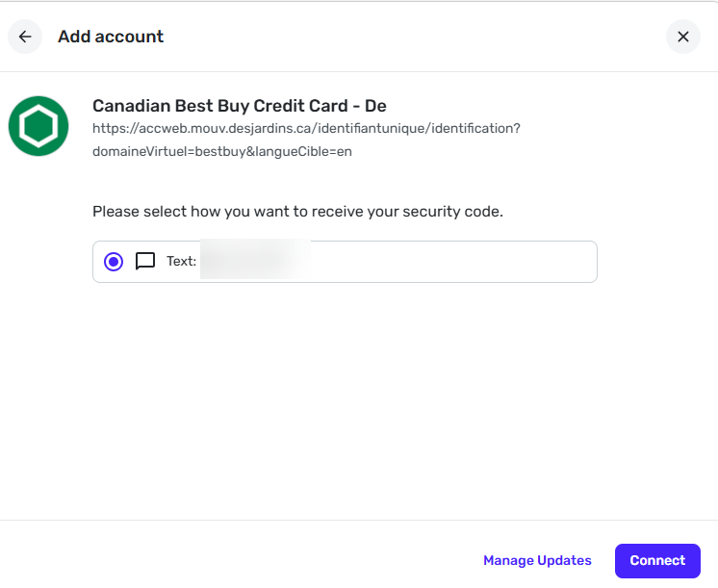This screenshot has height=588, width=718.
Task: Click the "Text:" option label
Action: [x=181, y=261]
